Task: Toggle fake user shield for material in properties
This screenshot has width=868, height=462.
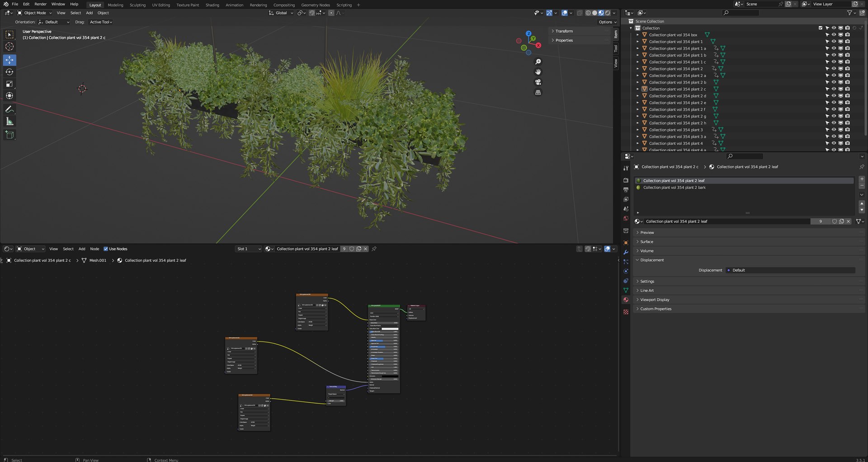Action: coord(835,222)
